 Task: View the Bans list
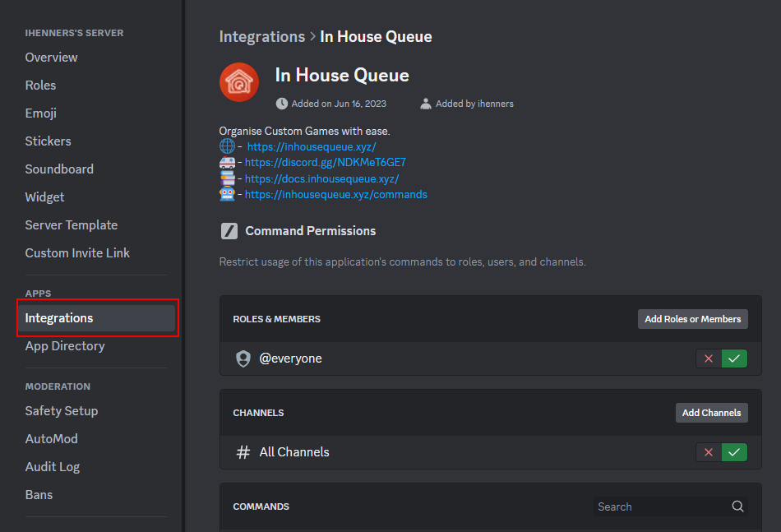[39, 495]
